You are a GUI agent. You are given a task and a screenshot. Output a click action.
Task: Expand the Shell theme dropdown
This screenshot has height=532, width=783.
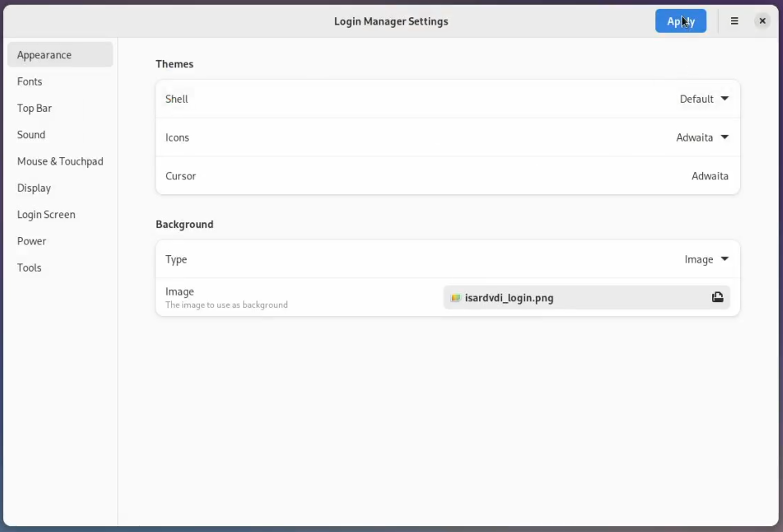click(x=704, y=99)
